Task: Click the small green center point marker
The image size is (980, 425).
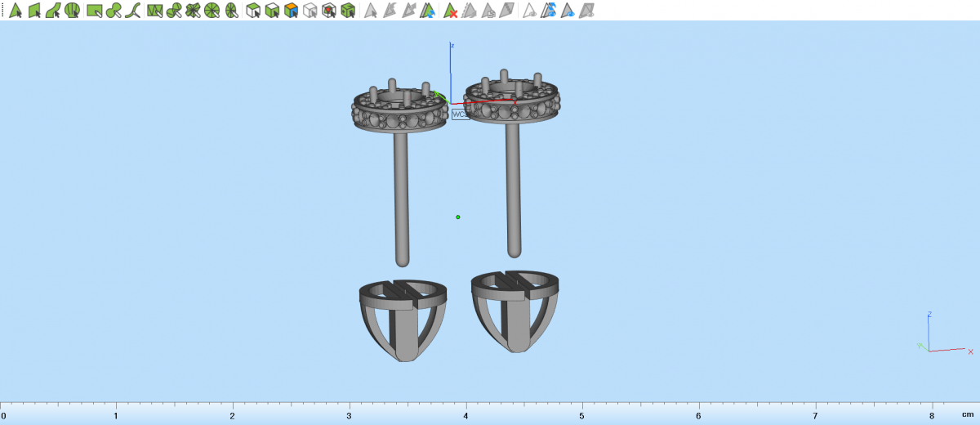Action: tap(458, 217)
